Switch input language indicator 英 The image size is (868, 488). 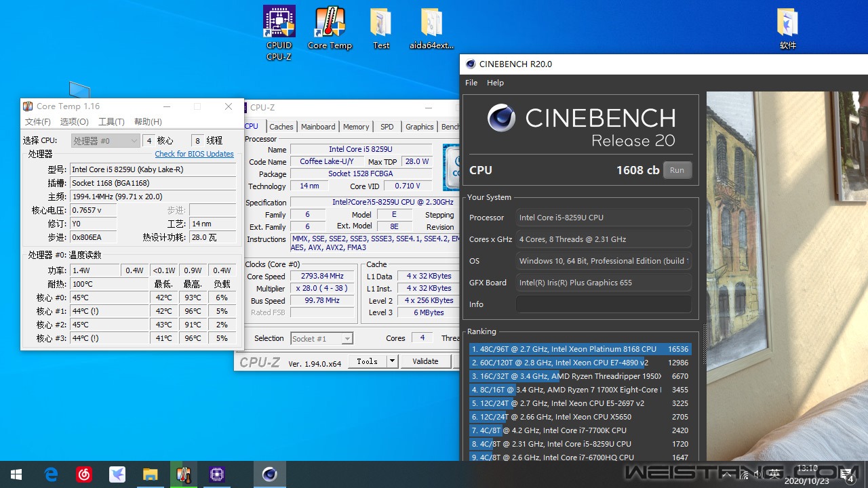pos(774,474)
